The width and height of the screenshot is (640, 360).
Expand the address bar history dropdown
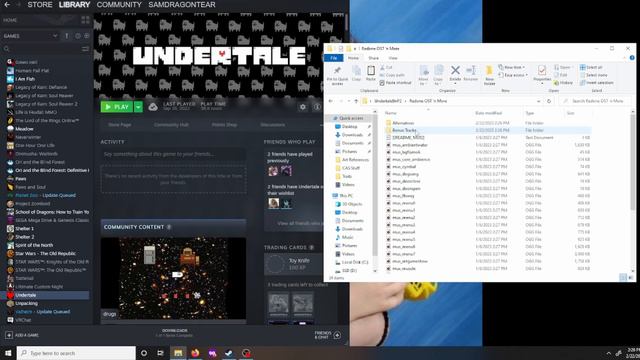538,101
